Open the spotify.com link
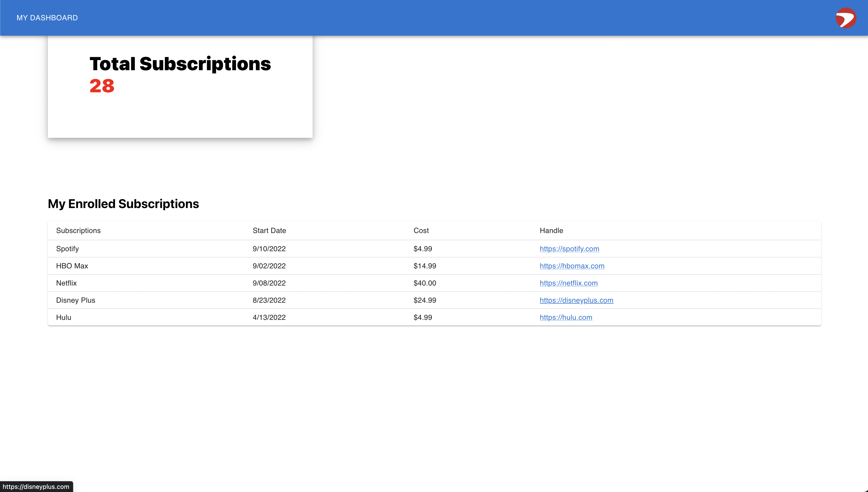 (x=569, y=249)
